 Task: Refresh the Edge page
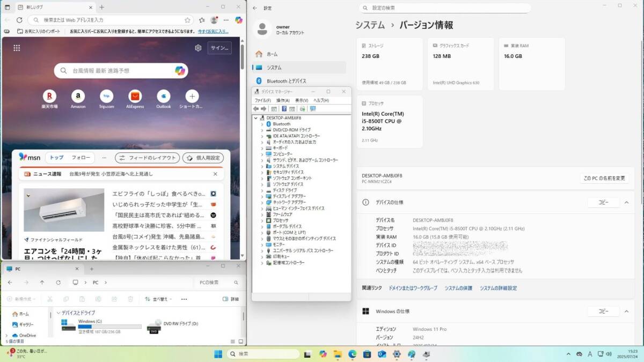19,20
